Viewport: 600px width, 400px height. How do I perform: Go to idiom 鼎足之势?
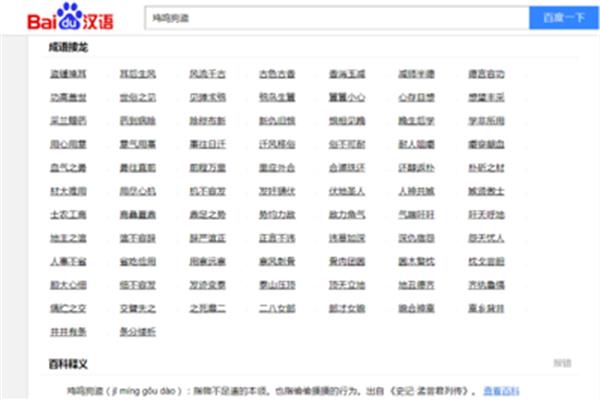tap(207, 215)
